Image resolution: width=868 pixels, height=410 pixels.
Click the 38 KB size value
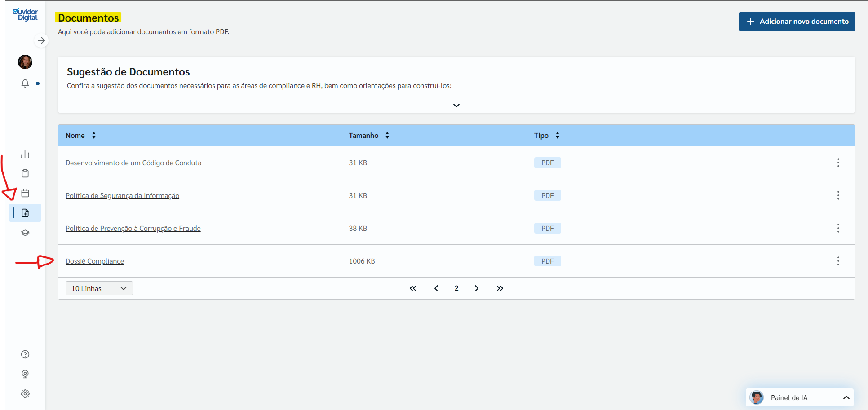click(358, 228)
